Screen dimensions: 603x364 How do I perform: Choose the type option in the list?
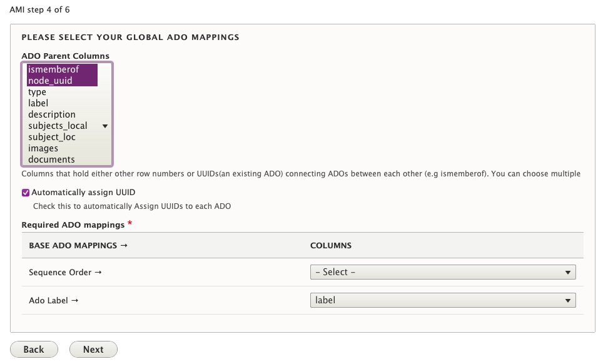pyautogui.click(x=62, y=92)
